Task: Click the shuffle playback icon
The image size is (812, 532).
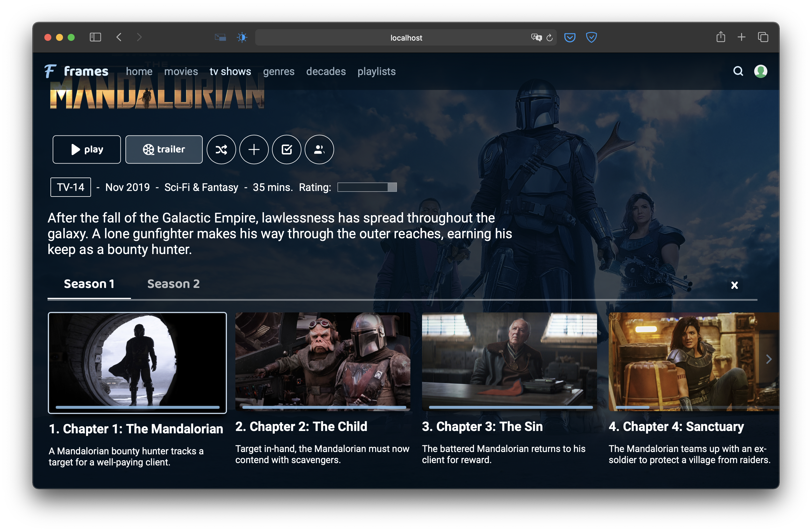Action: coord(221,149)
